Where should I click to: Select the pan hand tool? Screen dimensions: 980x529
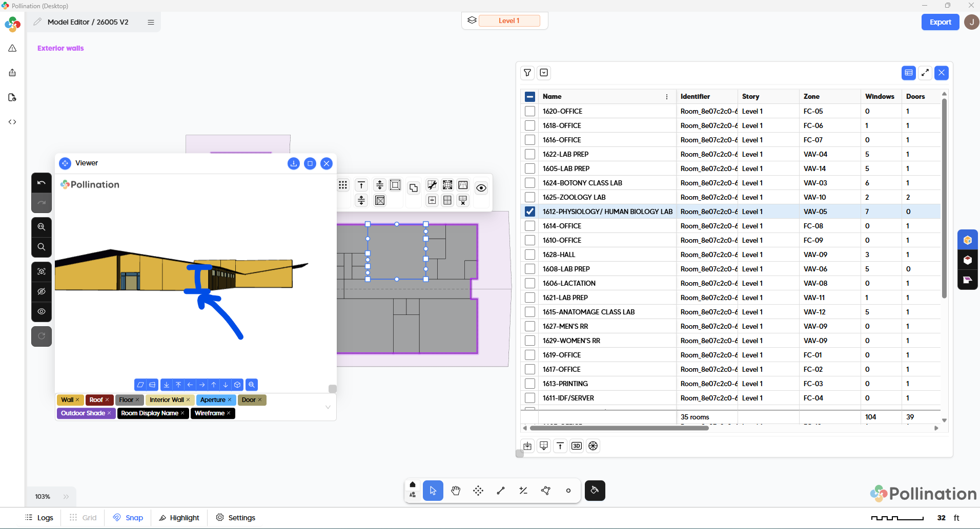click(x=456, y=491)
